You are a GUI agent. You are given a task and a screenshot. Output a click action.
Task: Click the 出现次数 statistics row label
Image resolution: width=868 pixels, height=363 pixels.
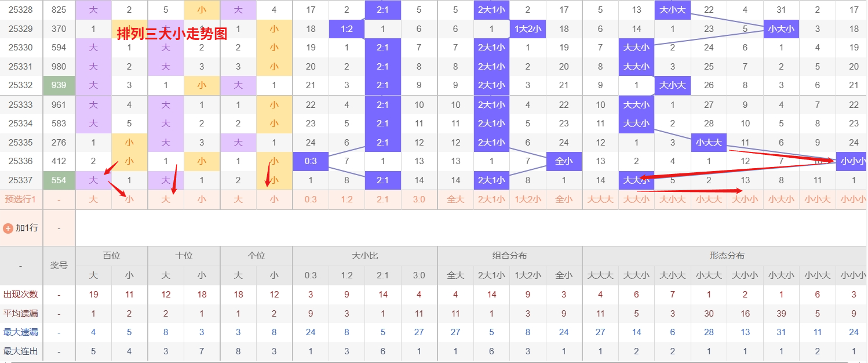[21, 295]
